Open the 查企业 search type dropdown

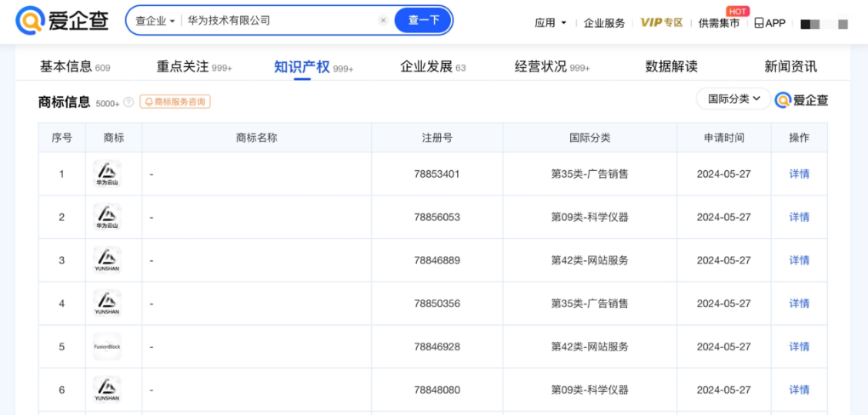pyautogui.click(x=155, y=21)
